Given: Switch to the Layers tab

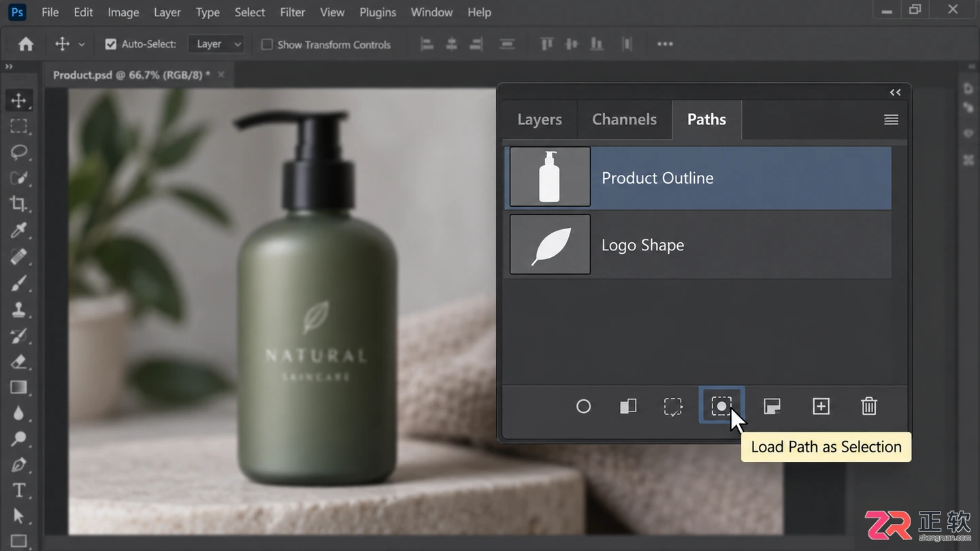Looking at the screenshot, I should [x=540, y=120].
